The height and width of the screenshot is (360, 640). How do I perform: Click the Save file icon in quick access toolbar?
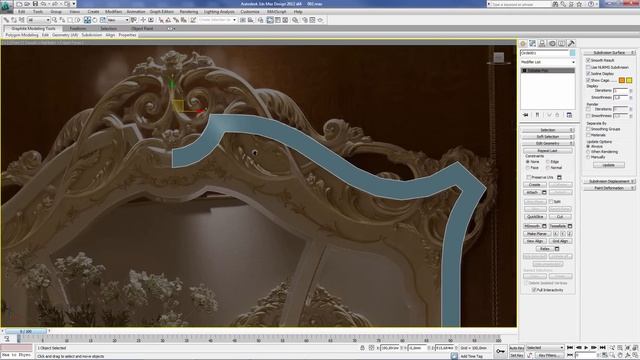[x=35, y=4]
